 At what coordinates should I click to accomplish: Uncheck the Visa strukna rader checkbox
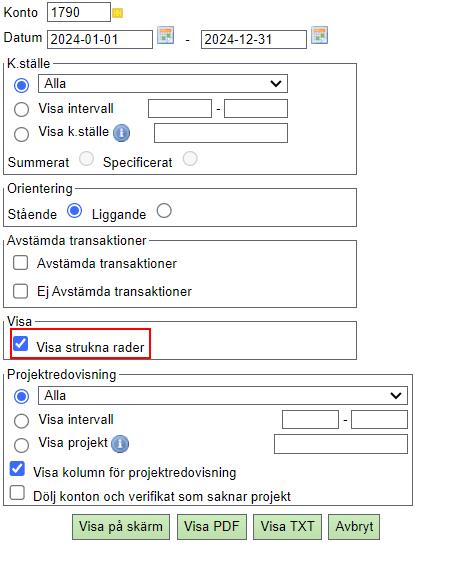coord(20,344)
